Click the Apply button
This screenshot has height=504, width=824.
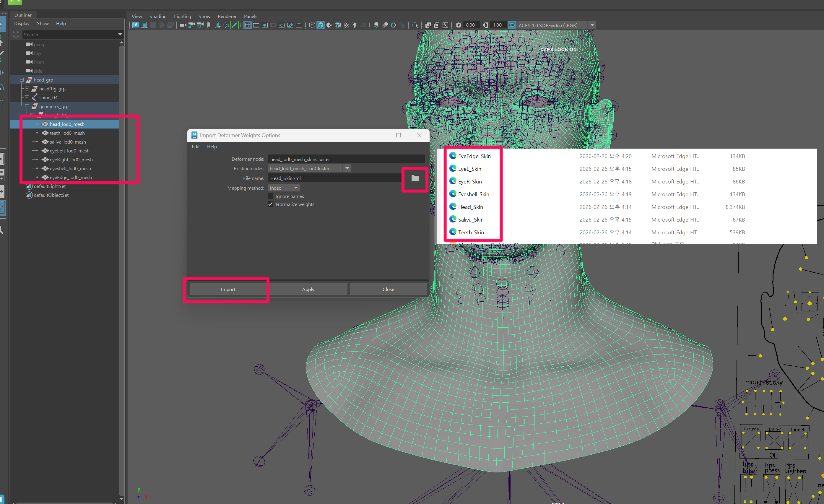pos(308,289)
